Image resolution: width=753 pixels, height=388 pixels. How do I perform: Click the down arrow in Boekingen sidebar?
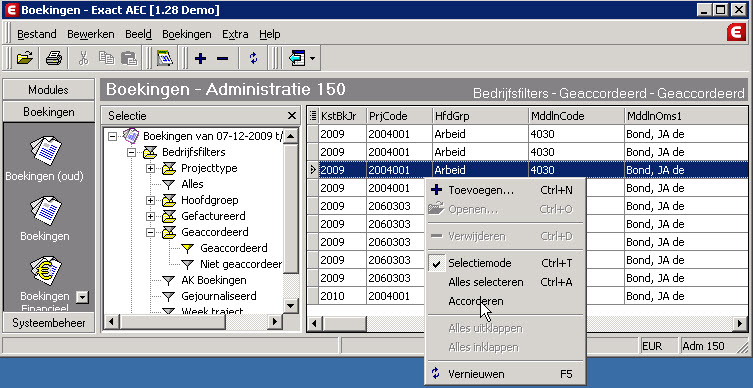(x=83, y=298)
